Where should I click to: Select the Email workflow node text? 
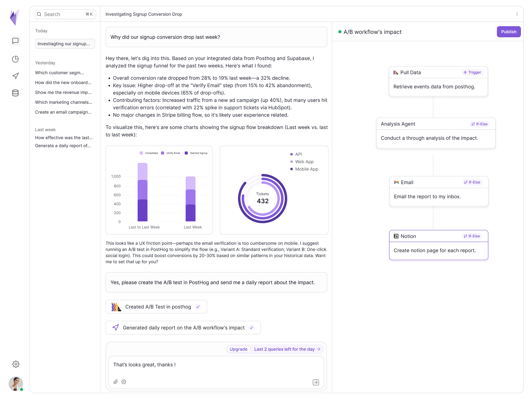427,196
